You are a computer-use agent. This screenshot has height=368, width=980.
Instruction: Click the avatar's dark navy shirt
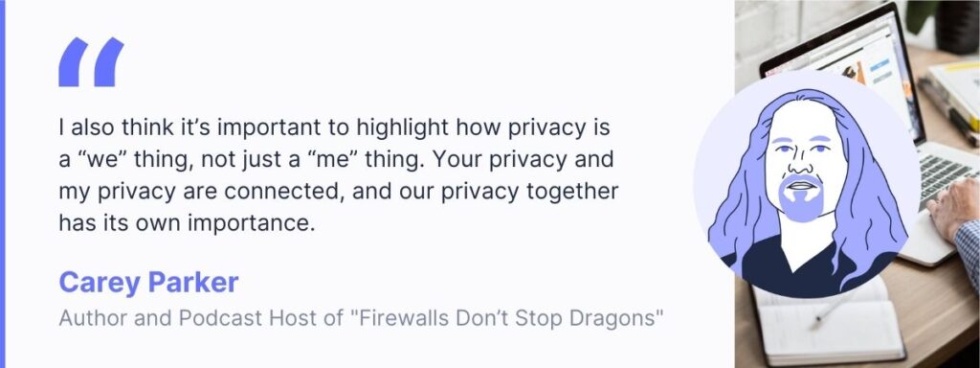(802, 266)
